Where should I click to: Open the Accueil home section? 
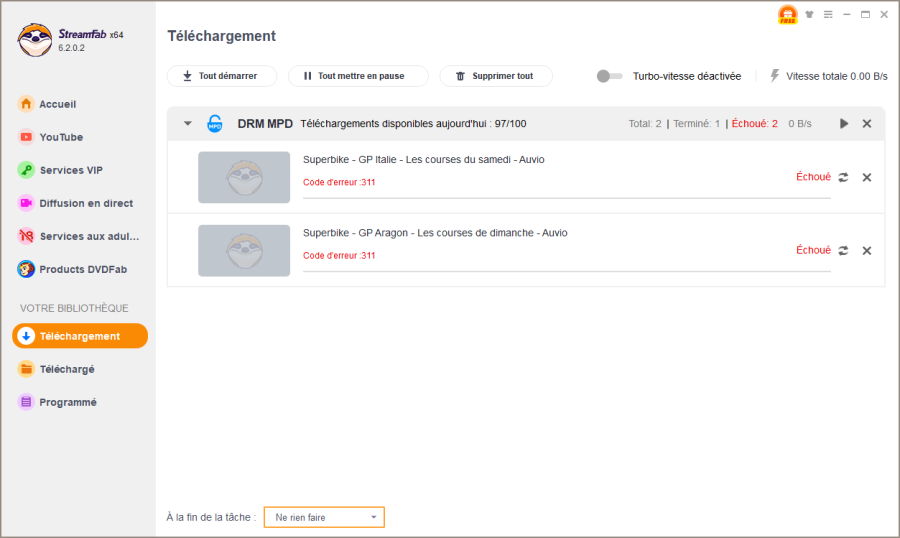click(x=47, y=104)
